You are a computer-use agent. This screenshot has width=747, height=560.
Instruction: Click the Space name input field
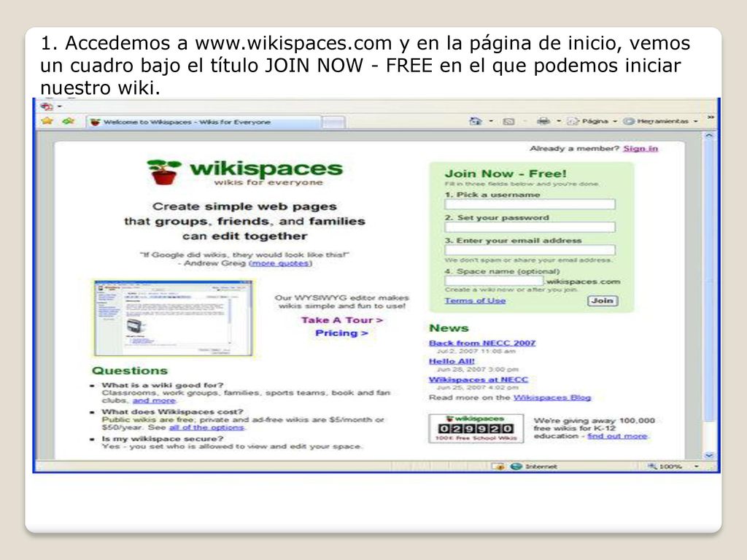point(494,281)
